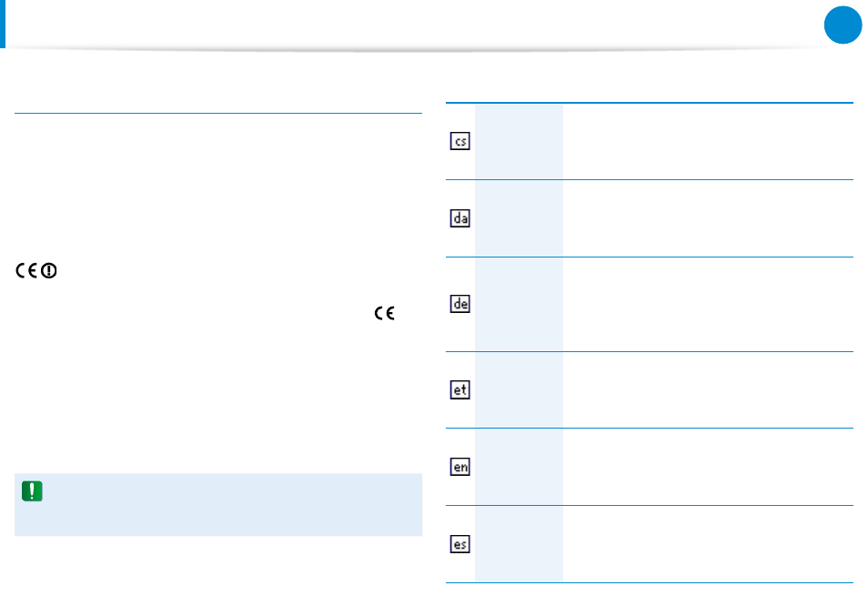868x616 pixels.
Task: Click the 'es' Spanish language code icon
Action: click(x=460, y=544)
